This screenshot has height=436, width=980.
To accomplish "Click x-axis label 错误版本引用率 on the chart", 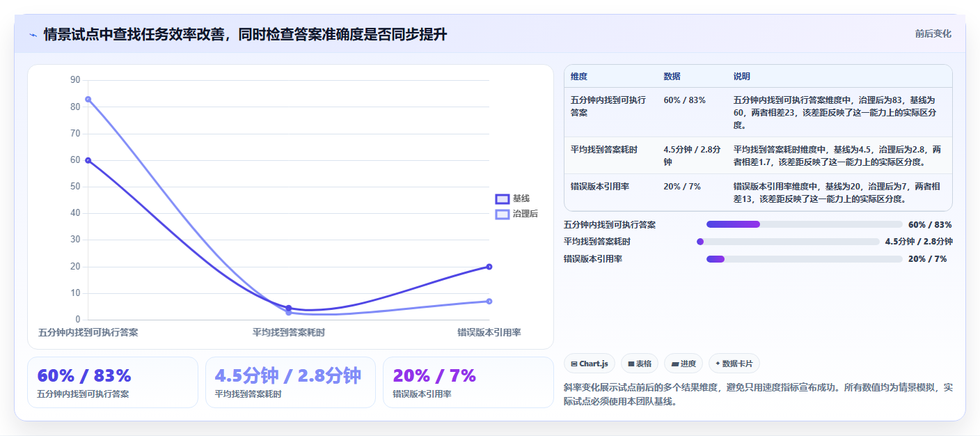I will (489, 332).
